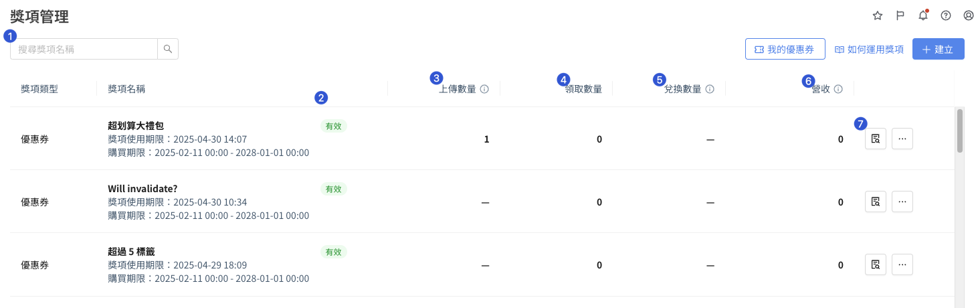The image size is (980, 308).
Task: Open more options menu for 超過 5 標籤
Action: coord(902,264)
